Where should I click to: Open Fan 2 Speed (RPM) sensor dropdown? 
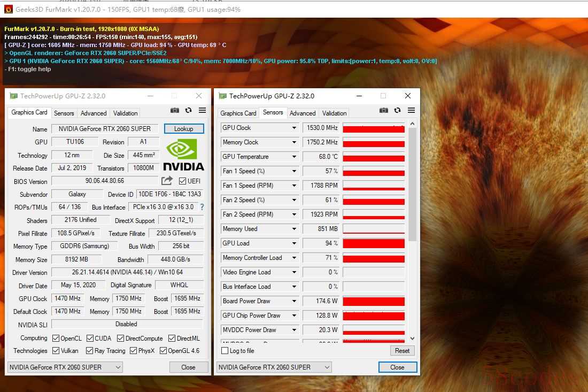coord(295,214)
